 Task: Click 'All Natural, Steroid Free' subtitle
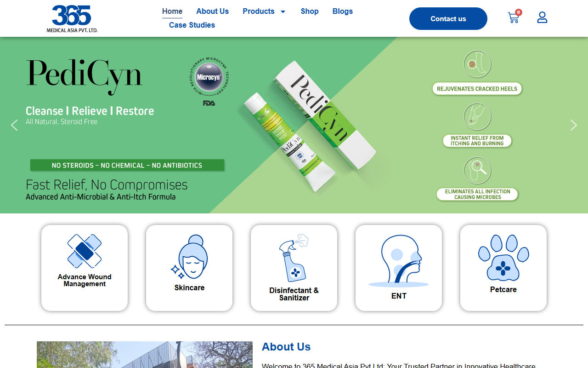[x=62, y=122]
